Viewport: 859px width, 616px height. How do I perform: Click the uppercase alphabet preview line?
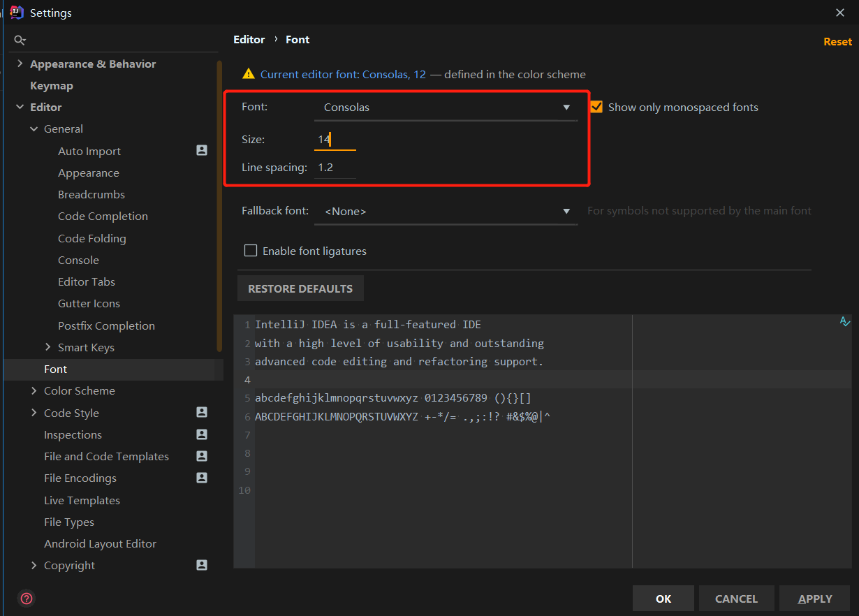point(403,416)
